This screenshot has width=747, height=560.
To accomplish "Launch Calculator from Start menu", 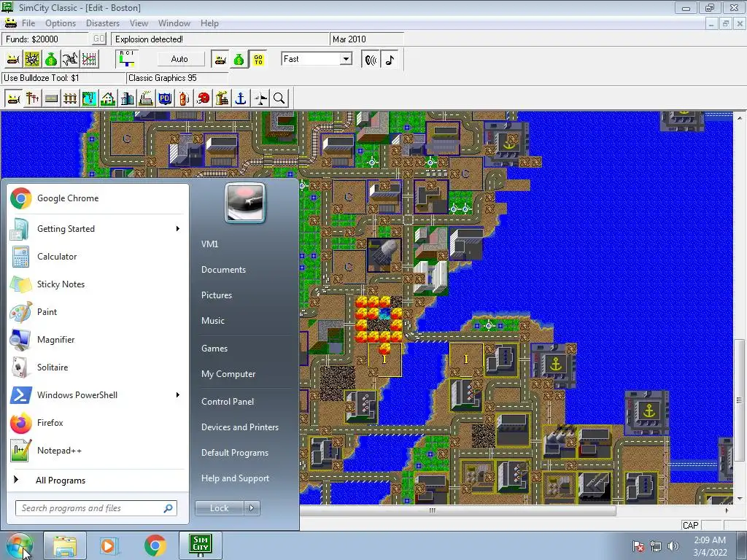I will (98, 256).
